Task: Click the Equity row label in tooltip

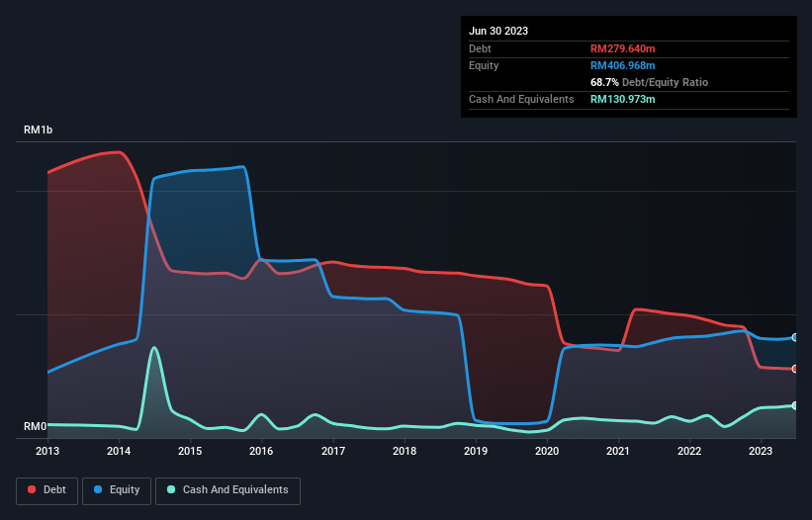Action: click(484, 65)
